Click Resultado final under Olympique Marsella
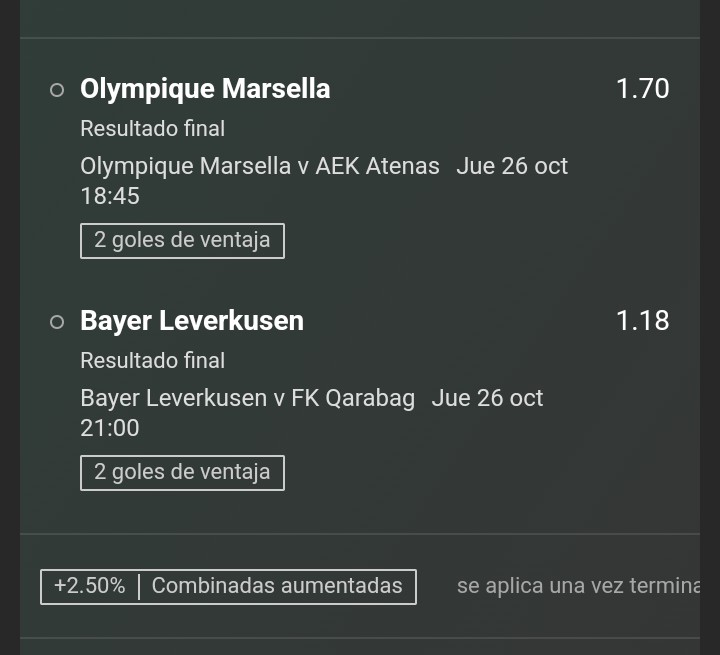Viewport: 720px width, 655px height. point(152,129)
